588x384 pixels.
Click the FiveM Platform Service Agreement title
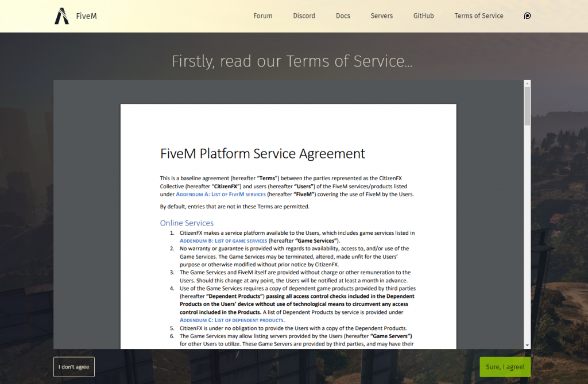tap(262, 154)
